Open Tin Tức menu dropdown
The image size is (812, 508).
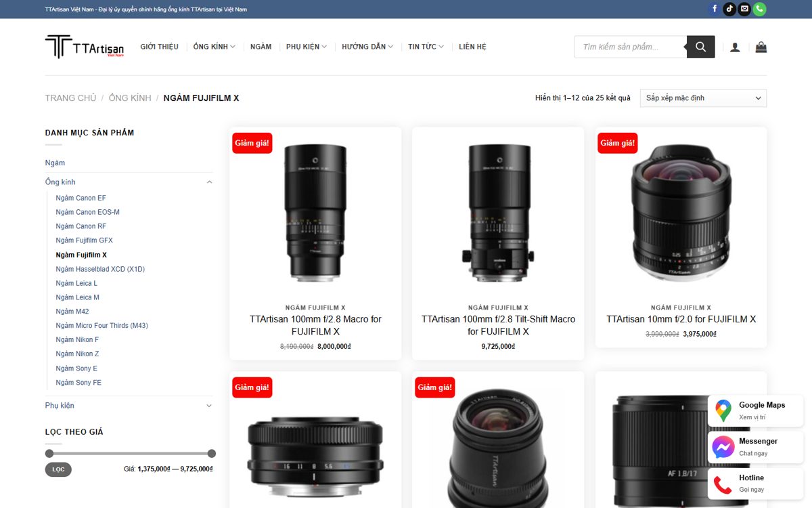(426, 47)
